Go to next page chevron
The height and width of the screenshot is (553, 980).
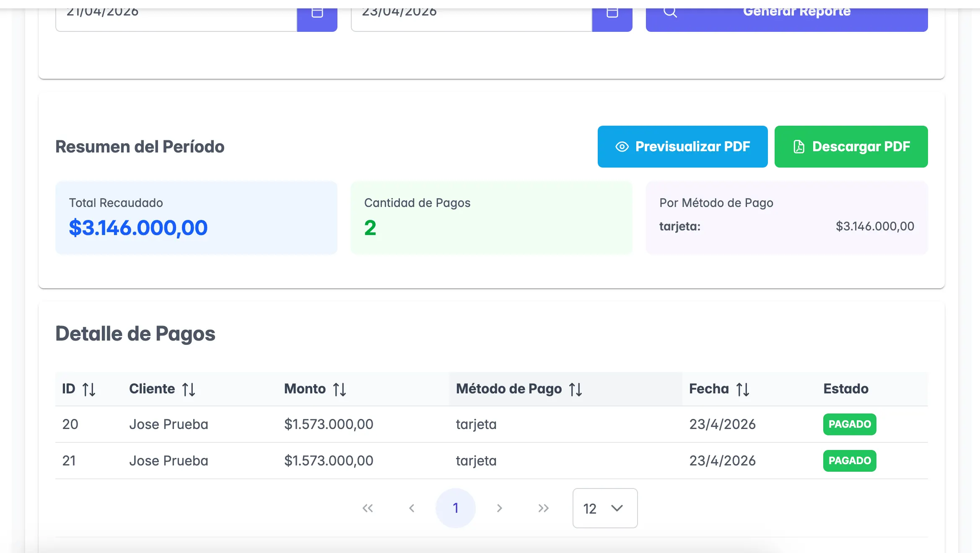[499, 508]
